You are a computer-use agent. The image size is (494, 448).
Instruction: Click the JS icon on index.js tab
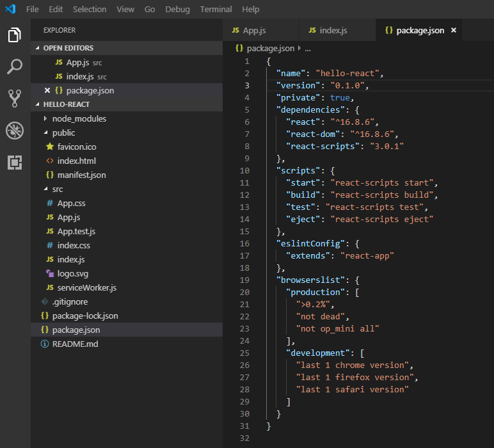pyautogui.click(x=312, y=30)
